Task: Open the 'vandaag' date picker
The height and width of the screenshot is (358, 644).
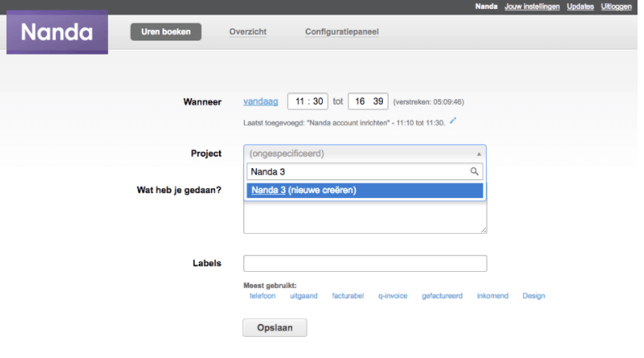Action: point(260,101)
